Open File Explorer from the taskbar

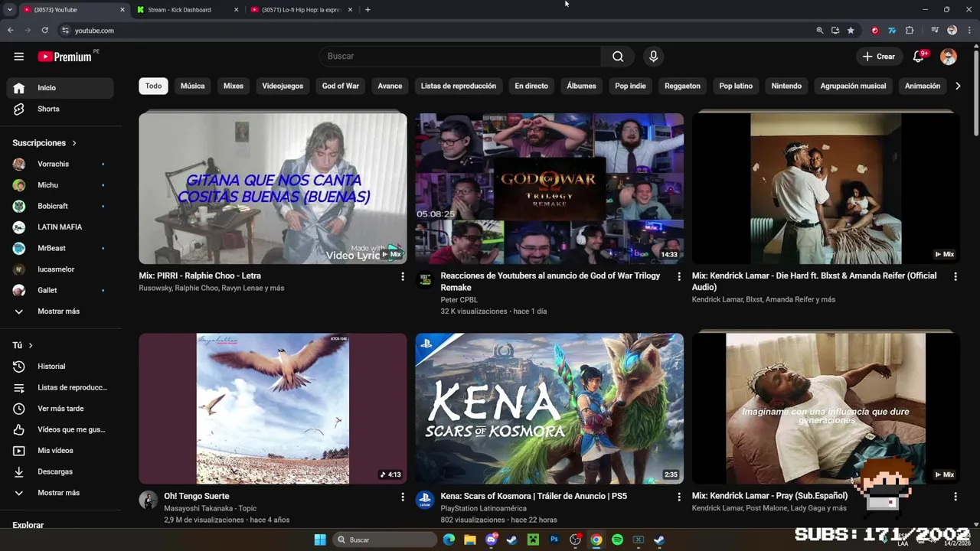470,540
